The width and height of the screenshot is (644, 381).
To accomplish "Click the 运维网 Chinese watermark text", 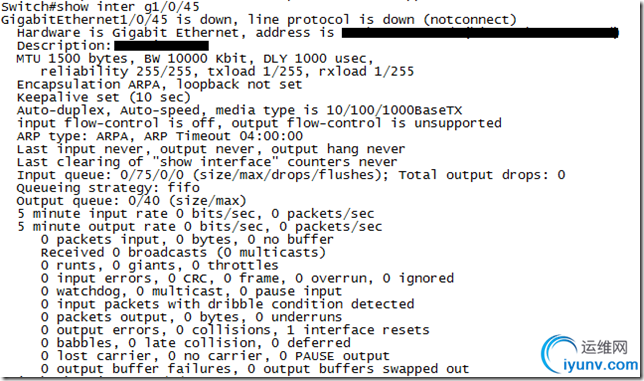I will coord(604,347).
